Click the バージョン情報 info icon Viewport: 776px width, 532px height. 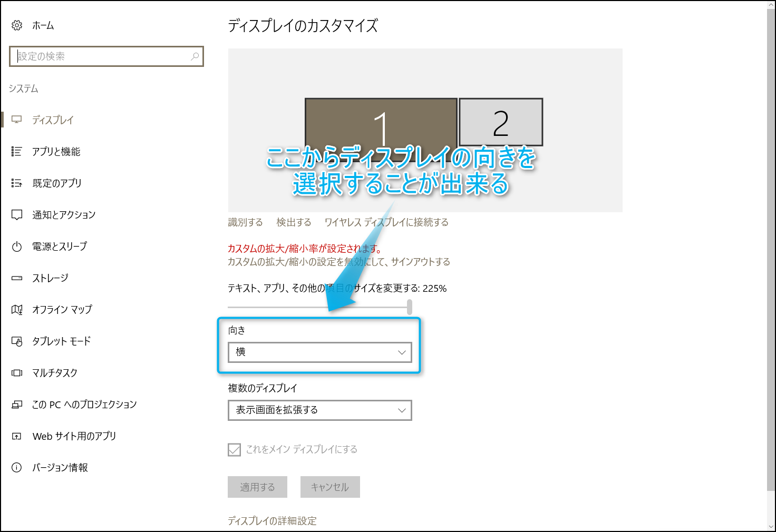pos(17,468)
